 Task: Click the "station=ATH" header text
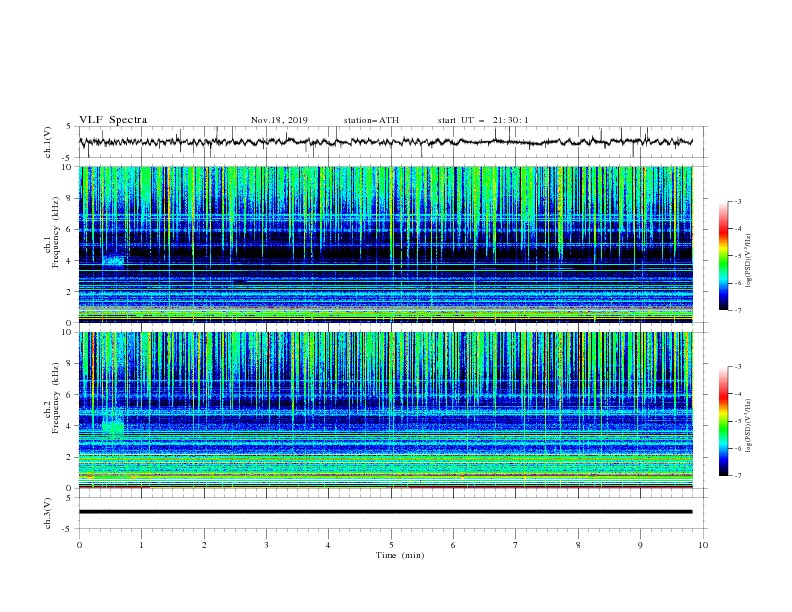pyautogui.click(x=371, y=120)
